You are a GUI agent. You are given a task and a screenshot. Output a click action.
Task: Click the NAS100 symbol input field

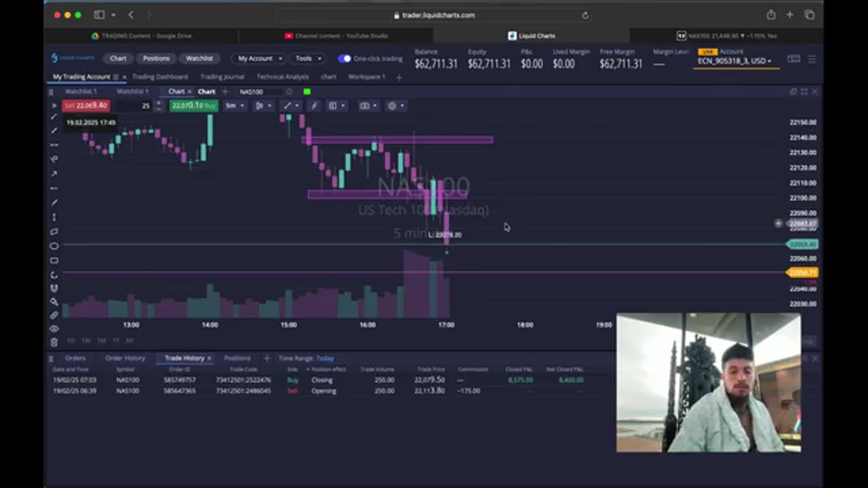tap(260, 91)
